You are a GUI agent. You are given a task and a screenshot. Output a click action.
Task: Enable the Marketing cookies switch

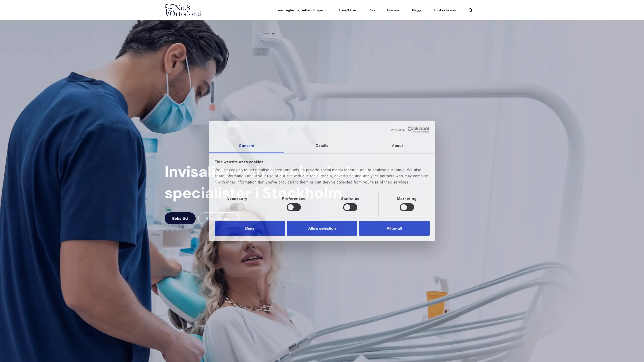click(407, 207)
